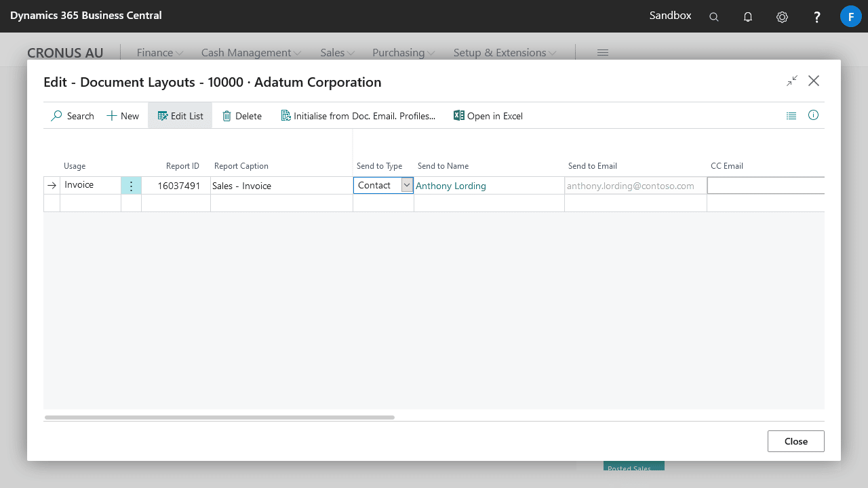Switch the list view layout icon
868x488 pixels.
[791, 116]
